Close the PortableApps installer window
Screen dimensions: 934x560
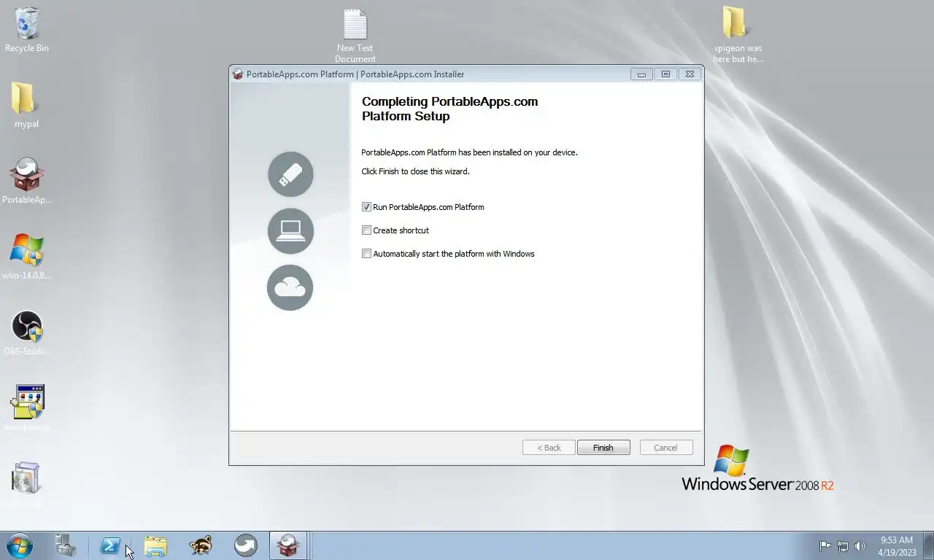690,74
